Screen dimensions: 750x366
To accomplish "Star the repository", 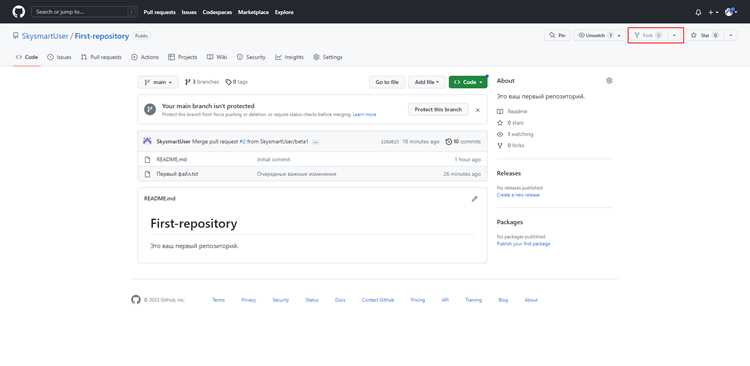I will pos(706,35).
